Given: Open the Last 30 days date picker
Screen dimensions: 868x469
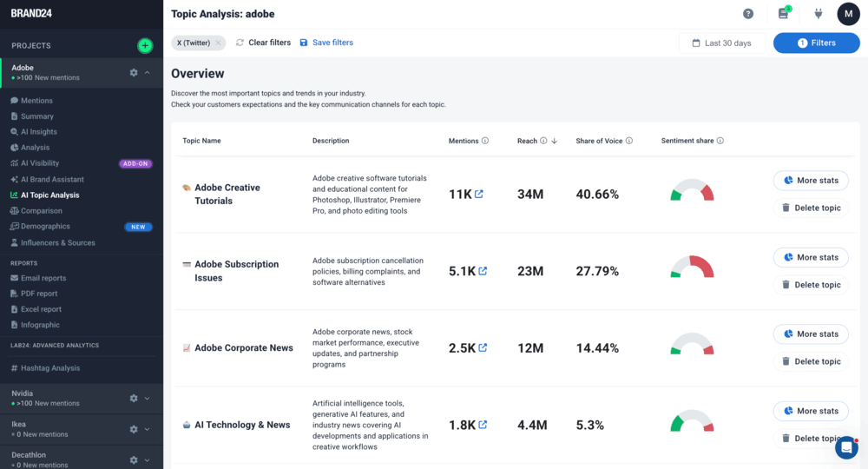Looking at the screenshot, I should 721,43.
